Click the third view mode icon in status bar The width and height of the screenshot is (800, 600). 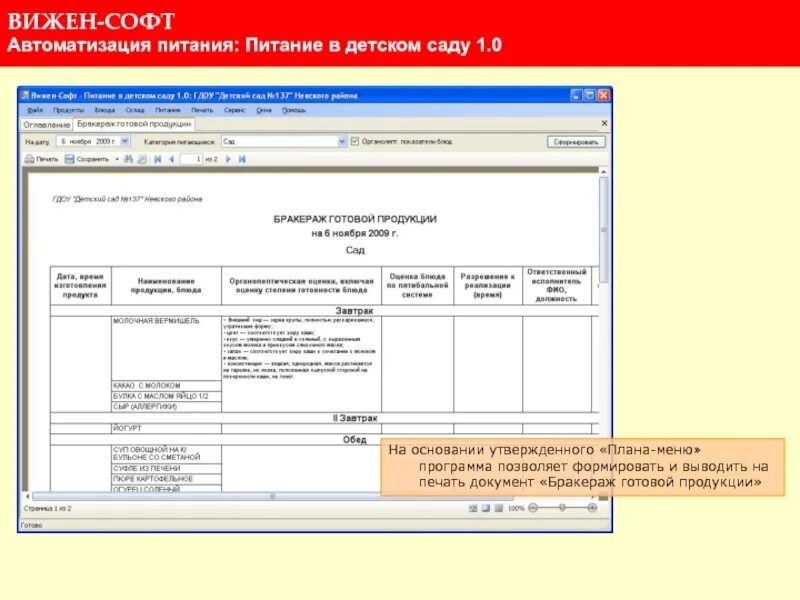pyautogui.click(x=498, y=508)
